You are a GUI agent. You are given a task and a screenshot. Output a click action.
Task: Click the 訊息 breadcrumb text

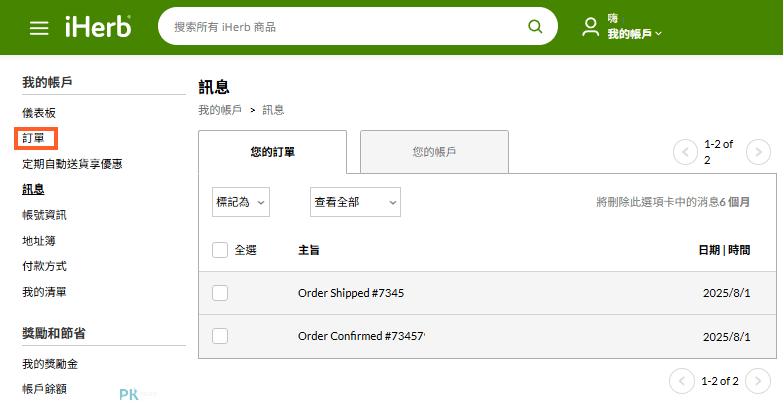click(273, 110)
